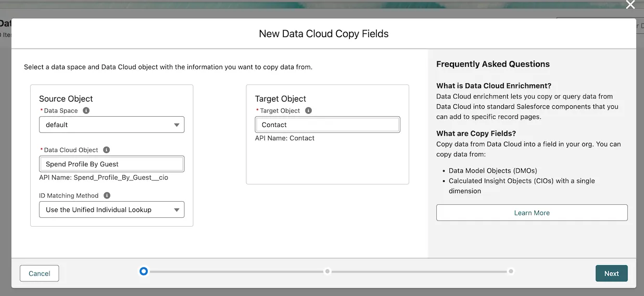The image size is (644, 296).
Task: Proceed with the Next button
Action: tap(611, 274)
